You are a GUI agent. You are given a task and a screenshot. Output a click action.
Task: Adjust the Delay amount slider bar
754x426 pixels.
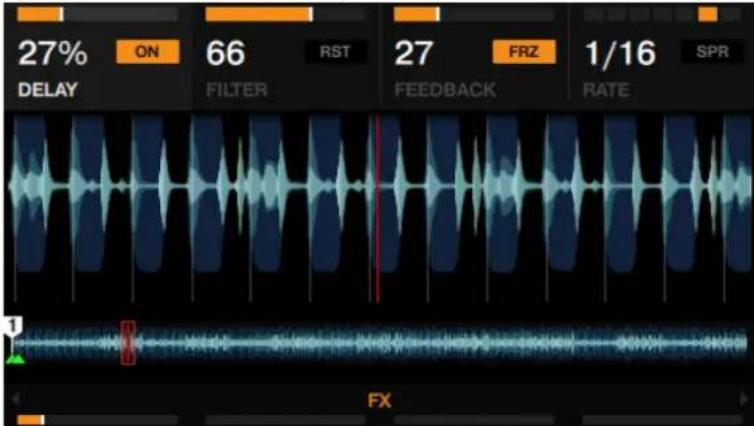point(98,14)
